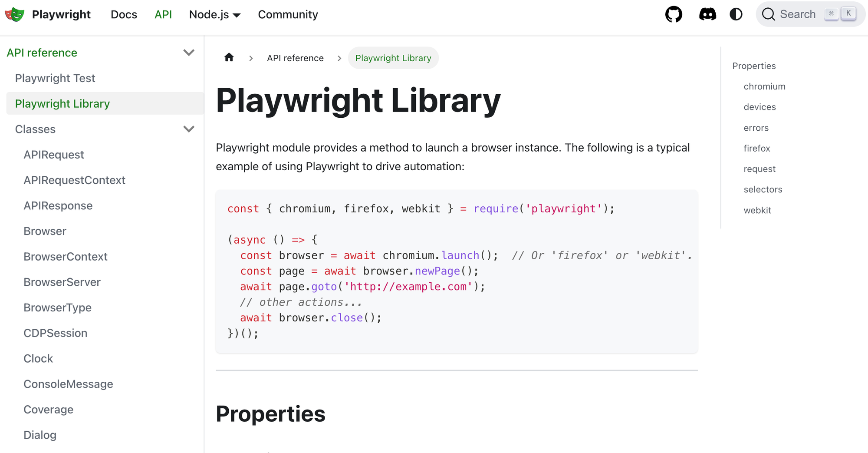Open the BrowserContext class page
The height and width of the screenshot is (453, 868).
point(66,257)
